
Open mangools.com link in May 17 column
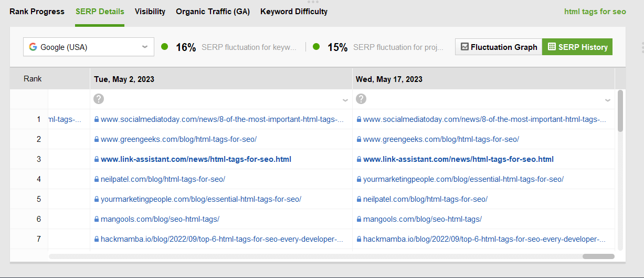click(x=423, y=219)
